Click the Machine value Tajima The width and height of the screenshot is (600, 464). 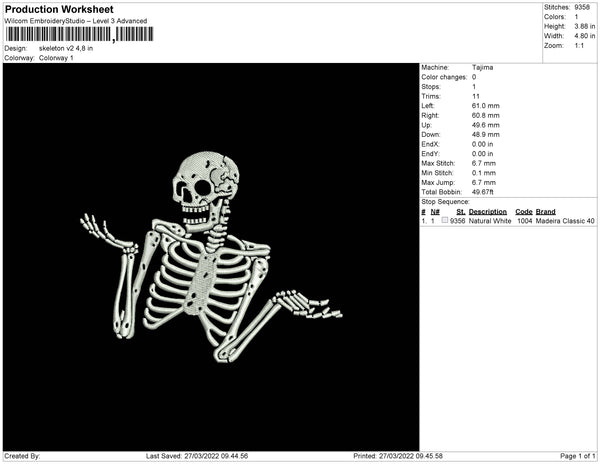tap(482, 67)
